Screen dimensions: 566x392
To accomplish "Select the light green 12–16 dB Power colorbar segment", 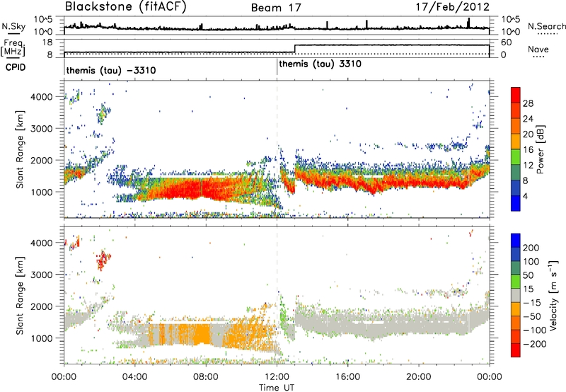I will [x=516, y=156].
